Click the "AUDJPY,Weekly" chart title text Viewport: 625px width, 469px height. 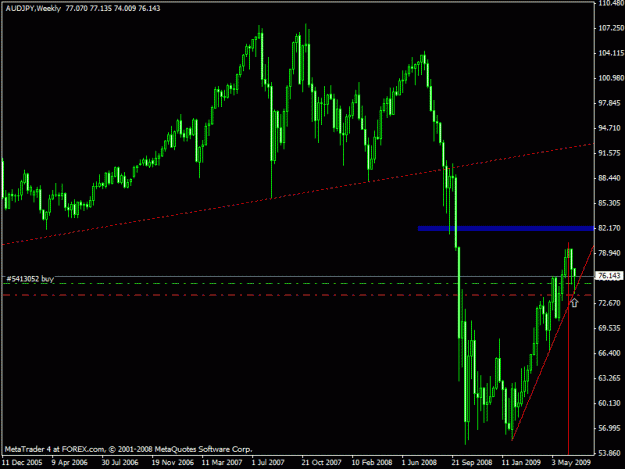click(33, 8)
